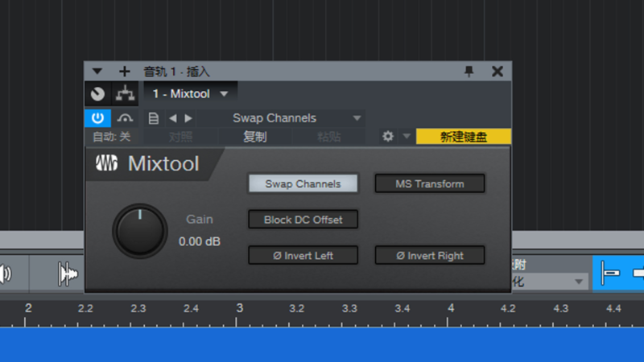
Task: Click the plus icon in plugin header
Action: [124, 72]
